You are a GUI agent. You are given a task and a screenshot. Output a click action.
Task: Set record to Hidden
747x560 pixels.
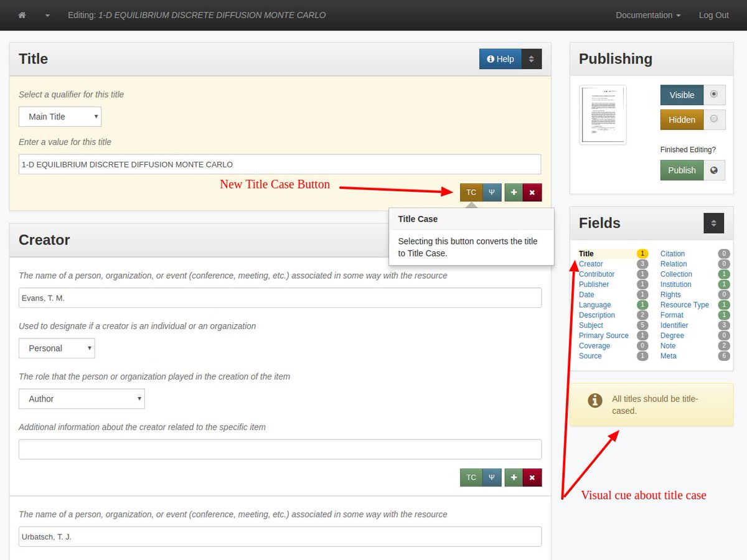click(x=682, y=119)
